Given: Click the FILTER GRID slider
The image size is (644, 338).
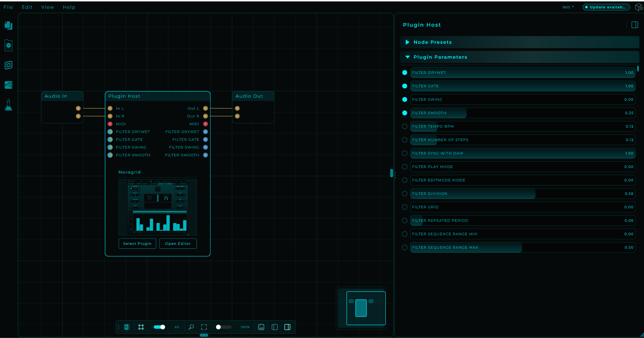Looking at the screenshot, I should click(523, 207).
